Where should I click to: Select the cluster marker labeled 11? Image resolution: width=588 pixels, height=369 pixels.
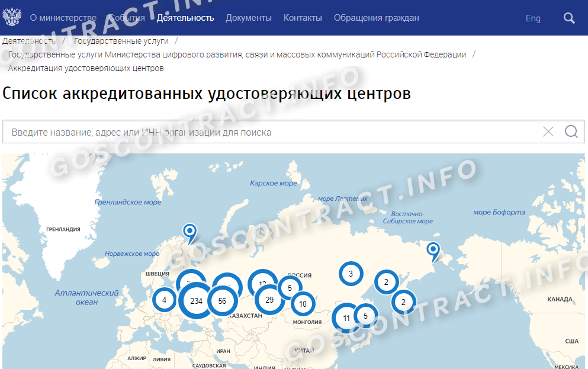click(346, 318)
